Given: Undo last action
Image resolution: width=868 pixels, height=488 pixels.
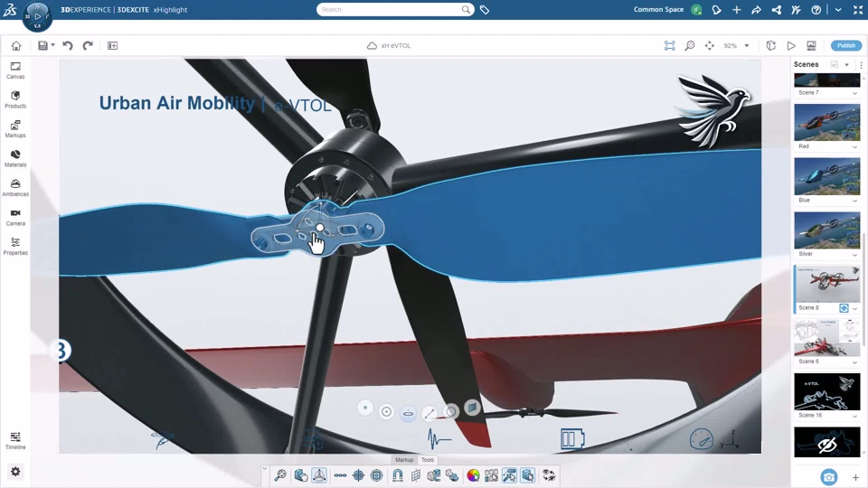Looking at the screenshot, I should coord(68,45).
